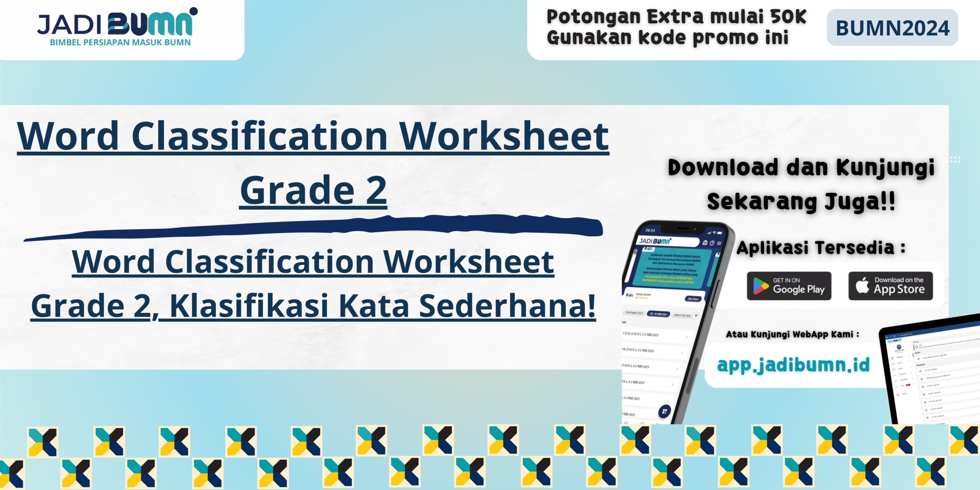Click the decorative geometric pattern element

[x=490, y=457]
